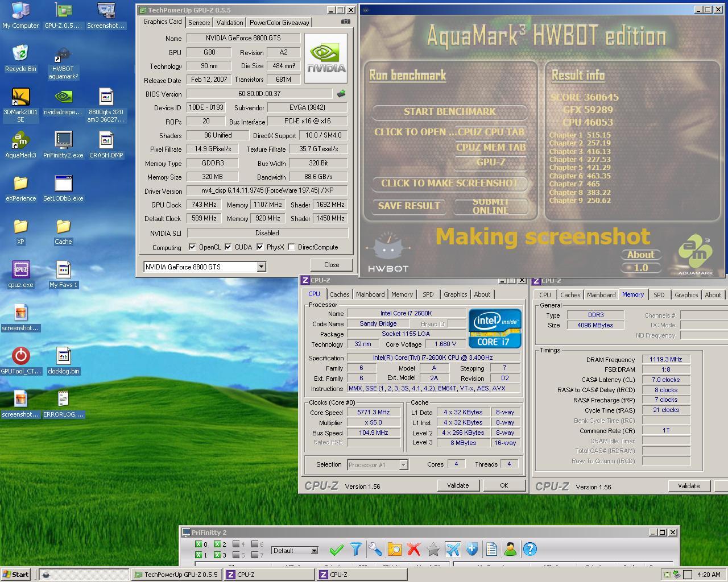Click SUBMIT ONLINE in AquaMark
This screenshot has width=728, height=582.
[491, 206]
